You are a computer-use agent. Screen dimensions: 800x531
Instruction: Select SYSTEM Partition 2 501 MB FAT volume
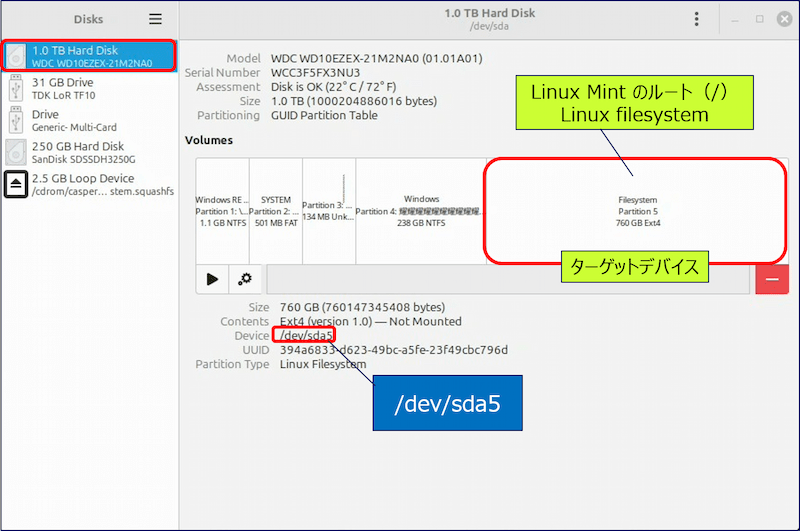276,211
